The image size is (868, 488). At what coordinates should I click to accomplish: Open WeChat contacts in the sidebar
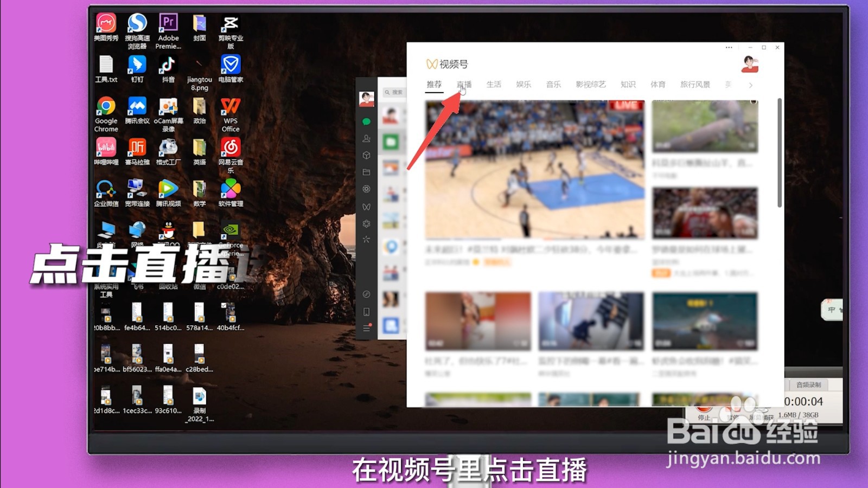(366, 139)
